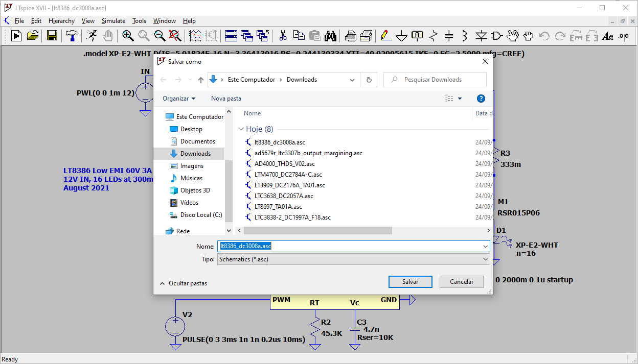Click the Zoom Full Extents icon

pyautogui.click(x=175, y=36)
